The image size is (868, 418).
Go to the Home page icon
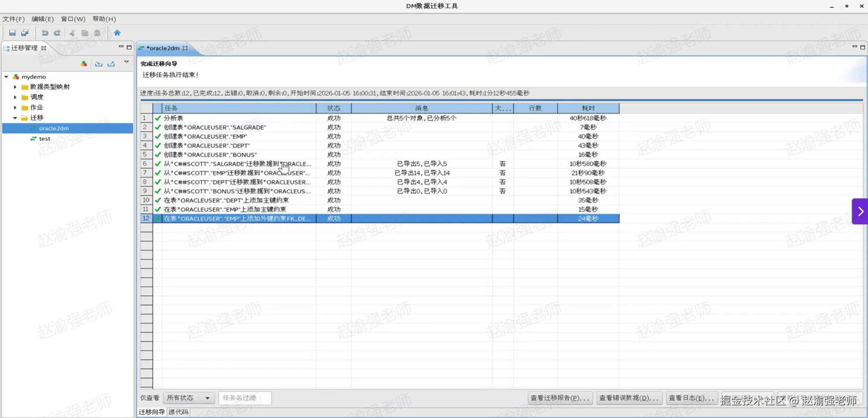pos(117,33)
